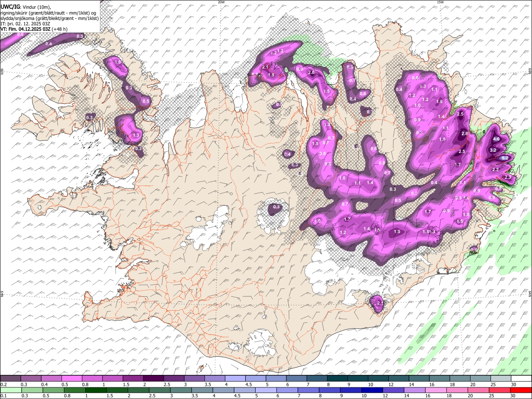Screen dimensions: 532x399
Task: Select the red 25 rain legend swatch
Action: [x=500, y=390]
